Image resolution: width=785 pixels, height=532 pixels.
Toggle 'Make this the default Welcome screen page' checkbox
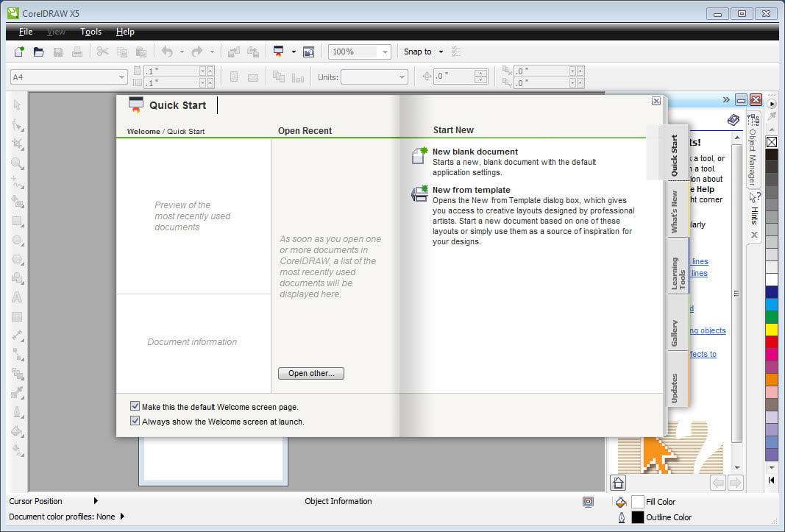[135, 406]
